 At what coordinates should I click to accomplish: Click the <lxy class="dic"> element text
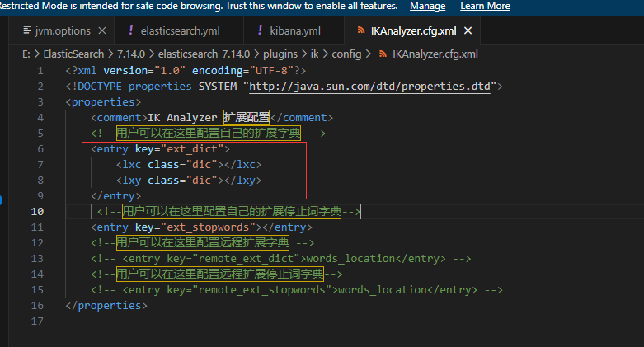point(189,181)
